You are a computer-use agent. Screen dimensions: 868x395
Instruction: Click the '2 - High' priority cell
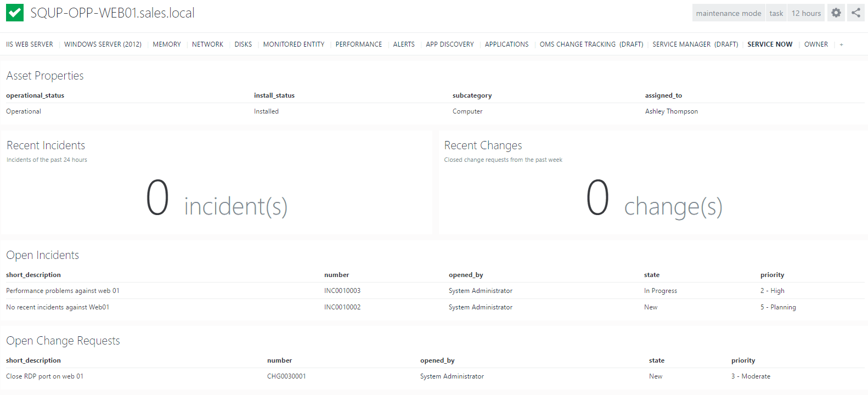pyautogui.click(x=773, y=291)
